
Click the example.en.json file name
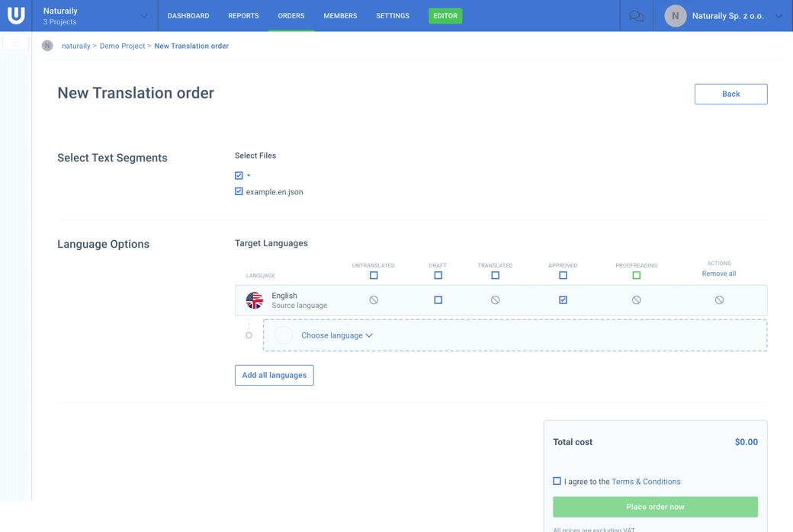coord(274,192)
